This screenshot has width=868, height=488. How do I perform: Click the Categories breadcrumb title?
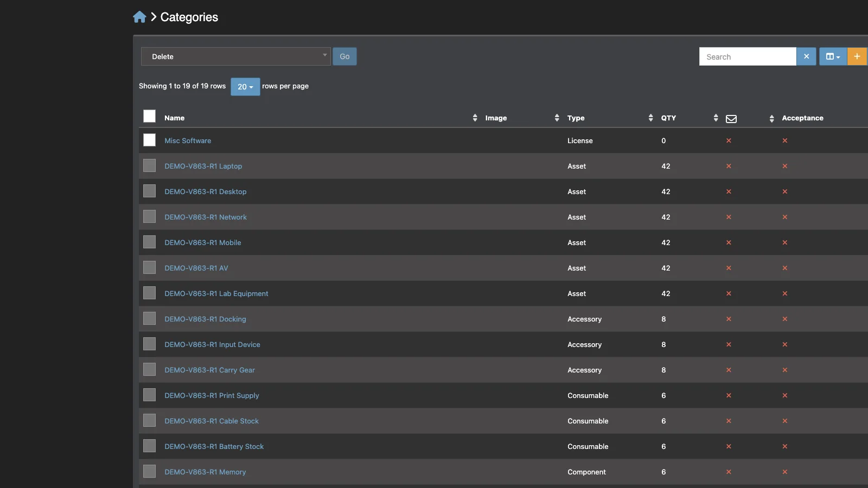point(189,17)
